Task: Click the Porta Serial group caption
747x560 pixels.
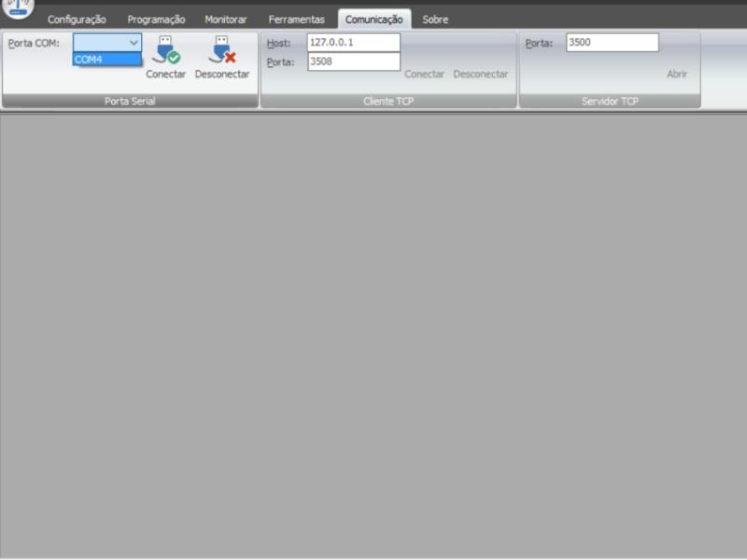Action: (x=130, y=101)
